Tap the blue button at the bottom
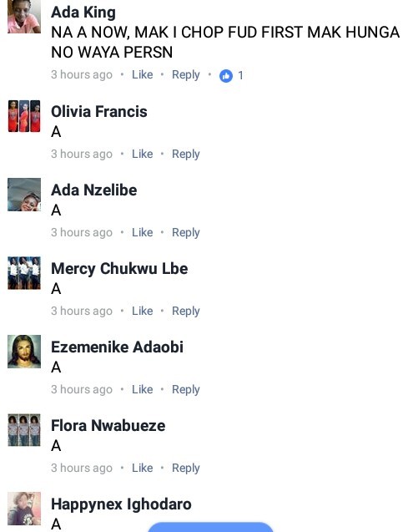 tap(210, 527)
